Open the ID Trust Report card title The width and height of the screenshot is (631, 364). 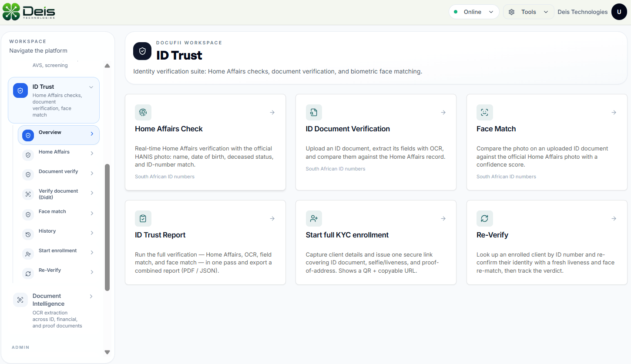[x=160, y=235]
